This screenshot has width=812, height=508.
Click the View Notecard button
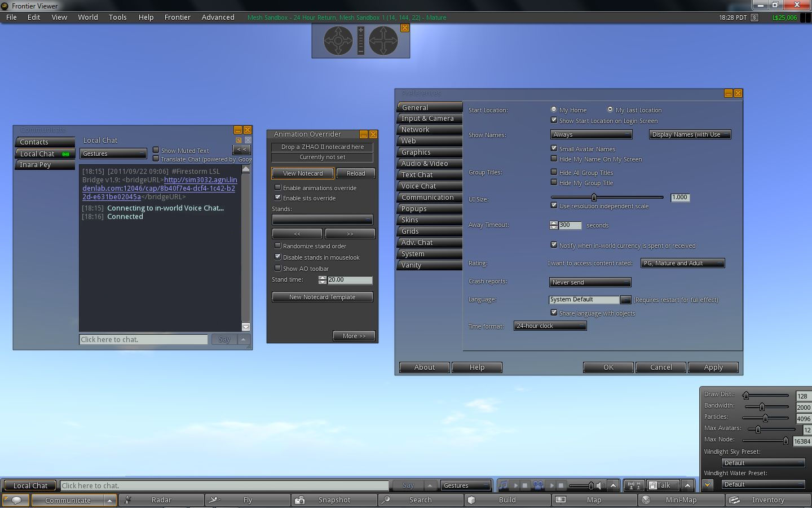303,173
